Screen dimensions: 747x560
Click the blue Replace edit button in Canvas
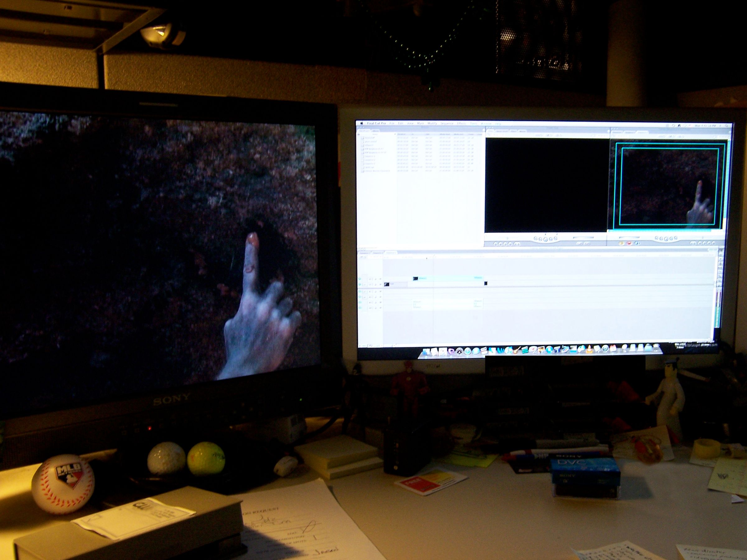click(637, 243)
